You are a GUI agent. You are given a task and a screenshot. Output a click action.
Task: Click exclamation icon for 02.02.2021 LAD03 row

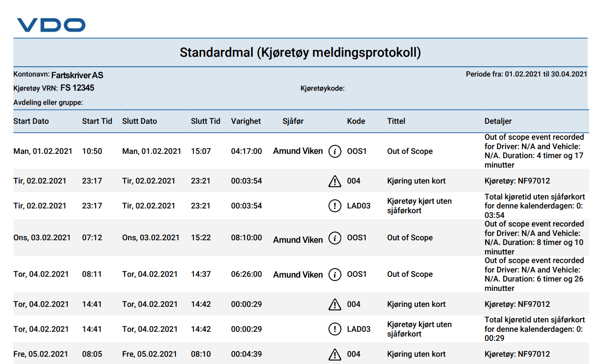335,206
